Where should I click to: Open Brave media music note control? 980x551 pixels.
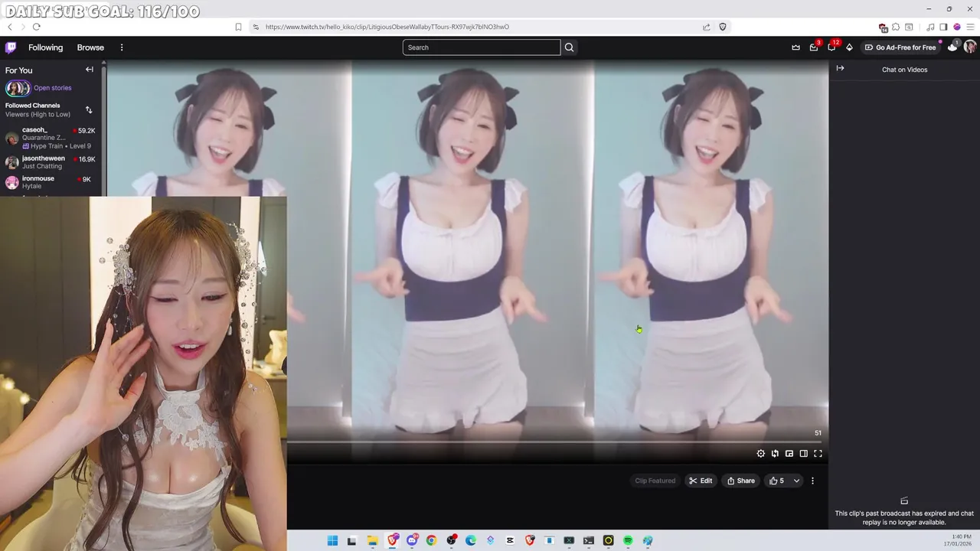coord(930,27)
